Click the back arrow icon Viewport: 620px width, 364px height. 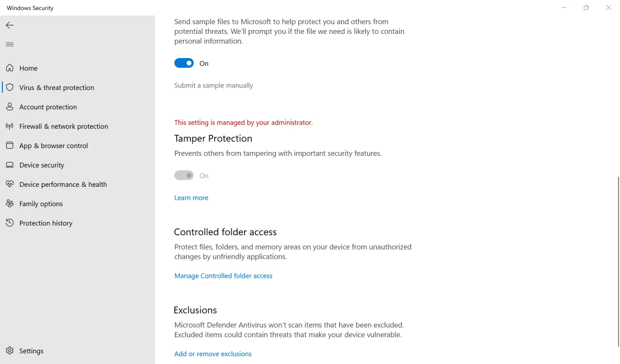tap(10, 25)
